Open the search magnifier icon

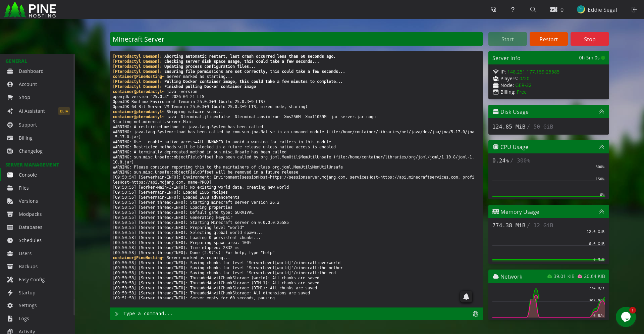(533, 9)
